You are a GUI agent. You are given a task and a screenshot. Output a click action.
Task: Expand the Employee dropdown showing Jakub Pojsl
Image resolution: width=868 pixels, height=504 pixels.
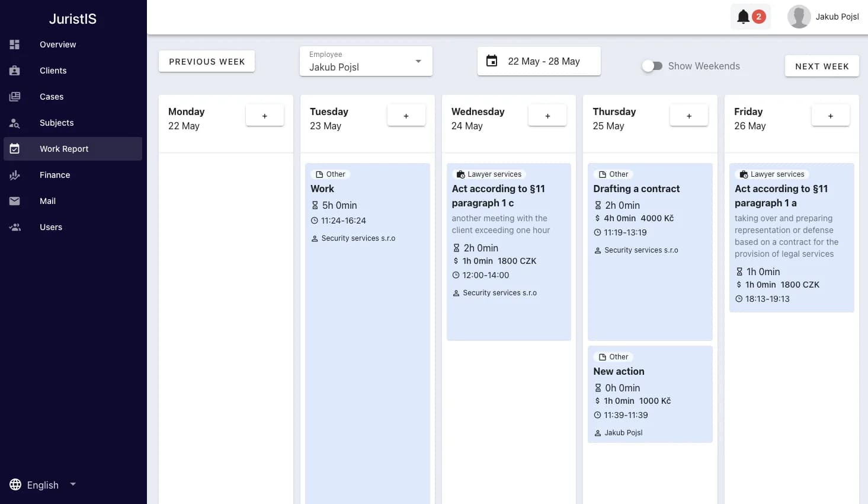pyautogui.click(x=366, y=61)
